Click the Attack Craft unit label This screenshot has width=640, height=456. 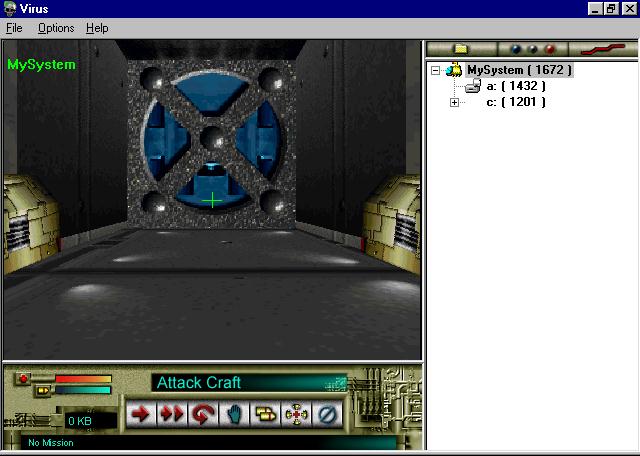tap(199, 383)
